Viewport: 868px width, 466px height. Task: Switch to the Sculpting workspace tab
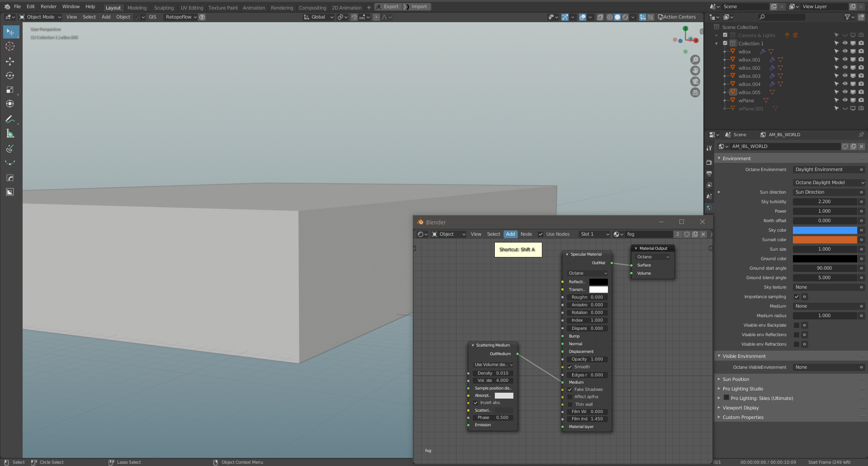[x=164, y=8]
